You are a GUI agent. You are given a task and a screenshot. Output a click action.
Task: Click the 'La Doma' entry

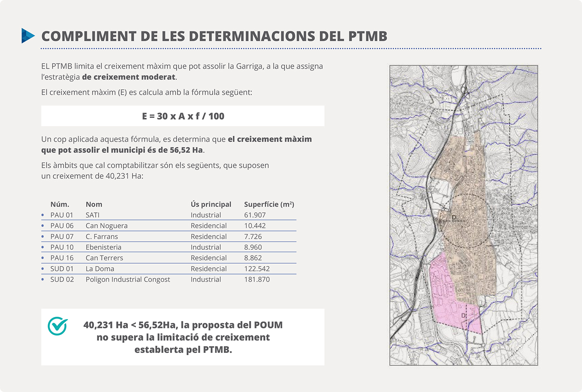point(100,269)
